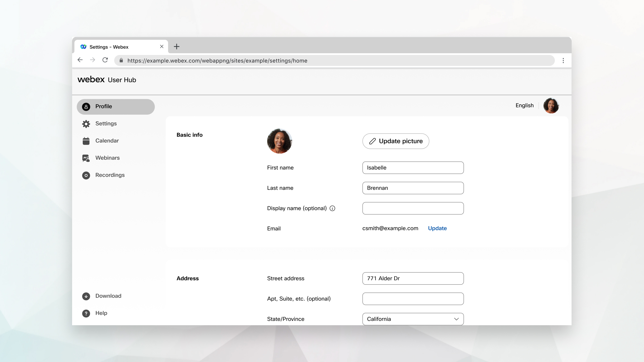644x362 pixels.
Task: Click the browser back navigation arrow
Action: (x=80, y=61)
